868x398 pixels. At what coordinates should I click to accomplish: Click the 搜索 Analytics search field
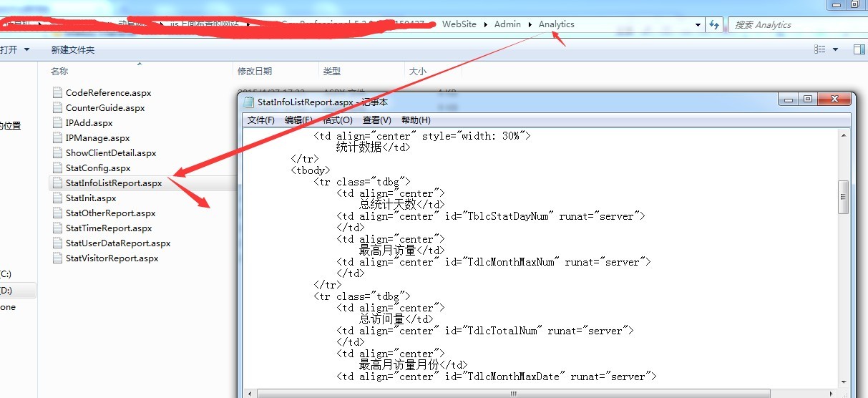(x=794, y=24)
